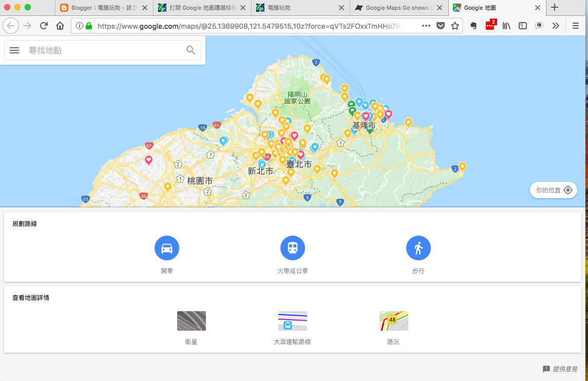Click the eye-shaped extension icon in toolbar
The width and height of the screenshot is (588, 381).
tap(539, 26)
